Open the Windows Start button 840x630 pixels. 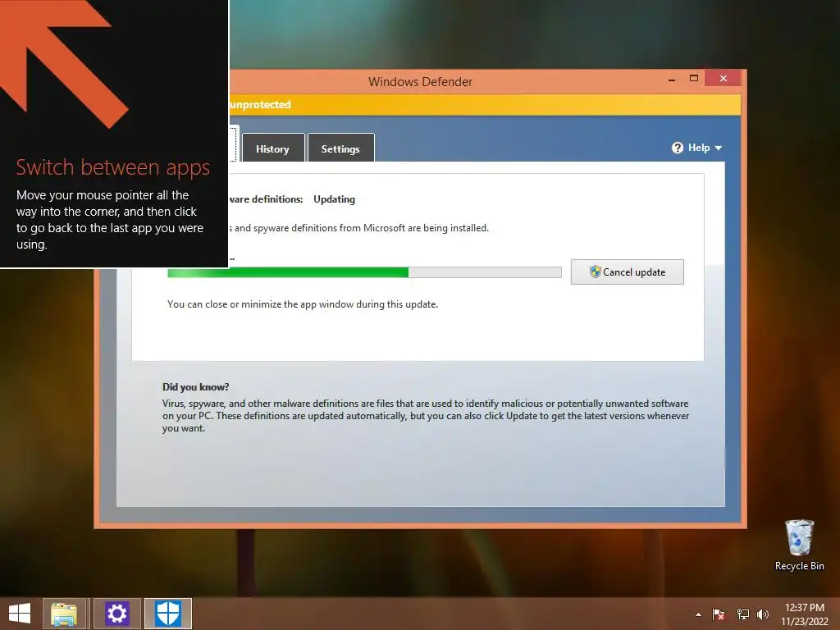tap(20, 614)
